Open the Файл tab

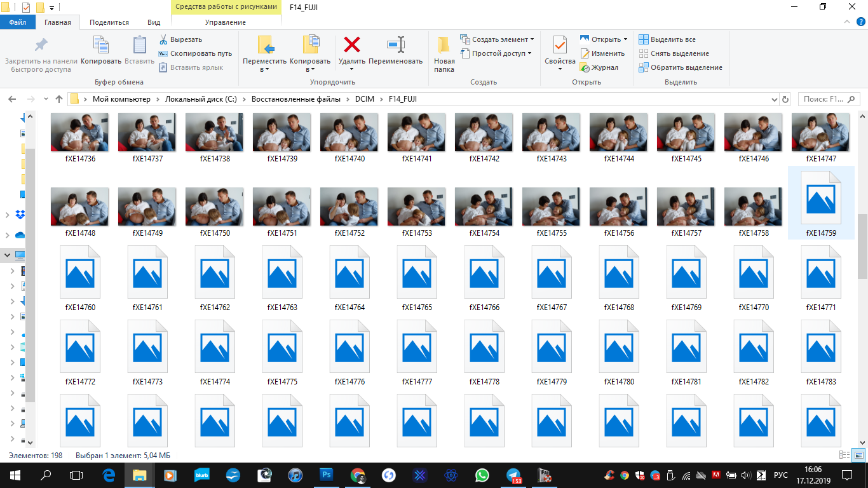tap(18, 22)
